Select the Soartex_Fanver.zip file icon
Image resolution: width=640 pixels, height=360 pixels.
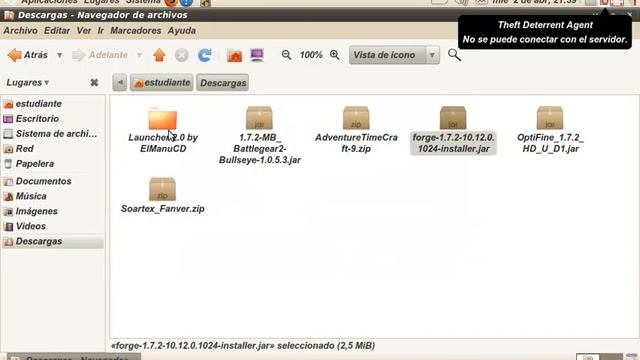pos(162,189)
